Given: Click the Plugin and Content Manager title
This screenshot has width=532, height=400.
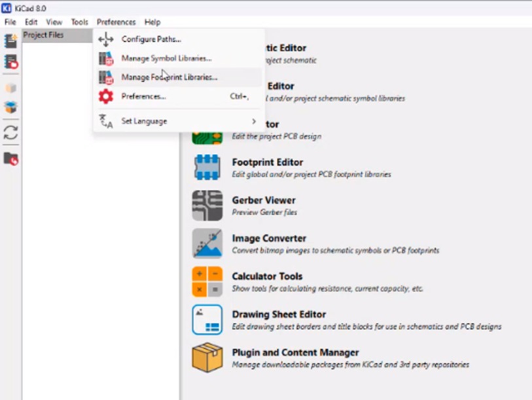Looking at the screenshot, I should click(295, 352).
